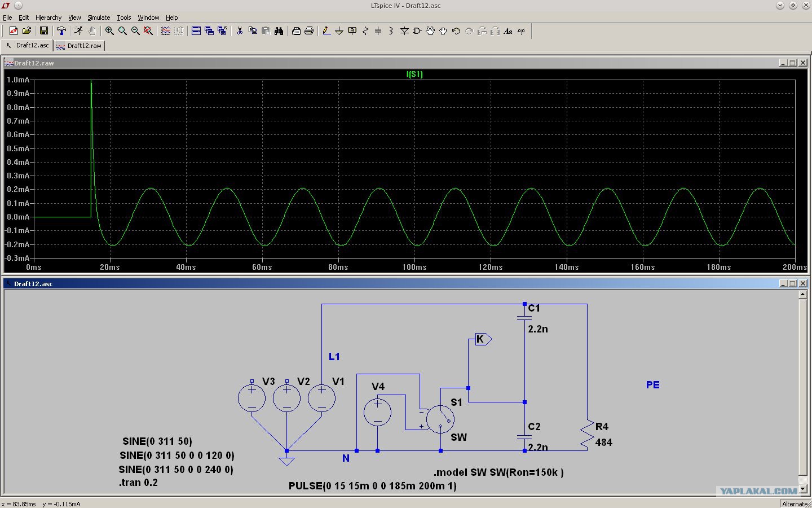The height and width of the screenshot is (508, 812).
Task: Click the SPICE directive .op icon
Action: pos(520,31)
